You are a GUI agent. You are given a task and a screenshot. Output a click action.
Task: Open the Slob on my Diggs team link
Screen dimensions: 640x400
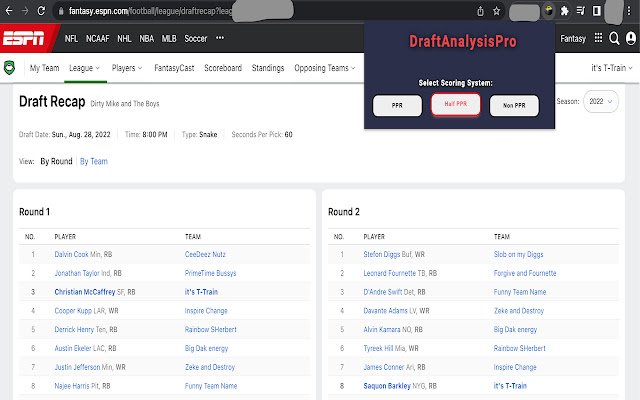(x=518, y=254)
